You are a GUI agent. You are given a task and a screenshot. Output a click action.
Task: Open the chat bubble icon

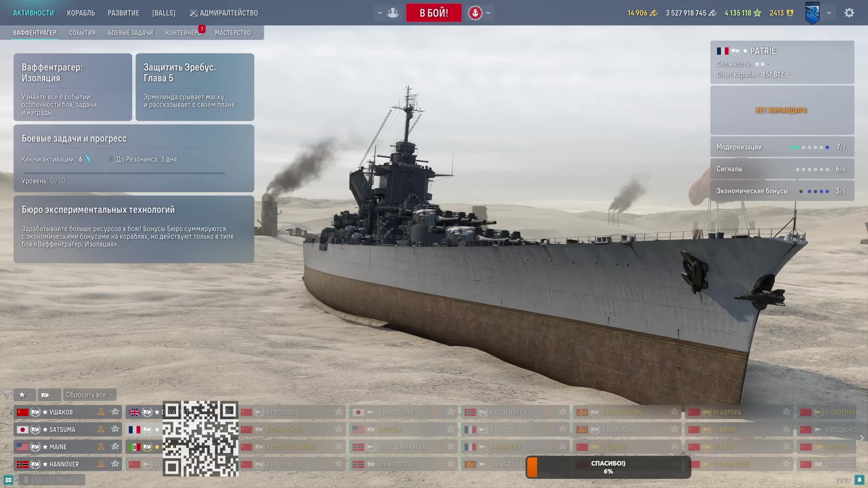(x=8, y=480)
